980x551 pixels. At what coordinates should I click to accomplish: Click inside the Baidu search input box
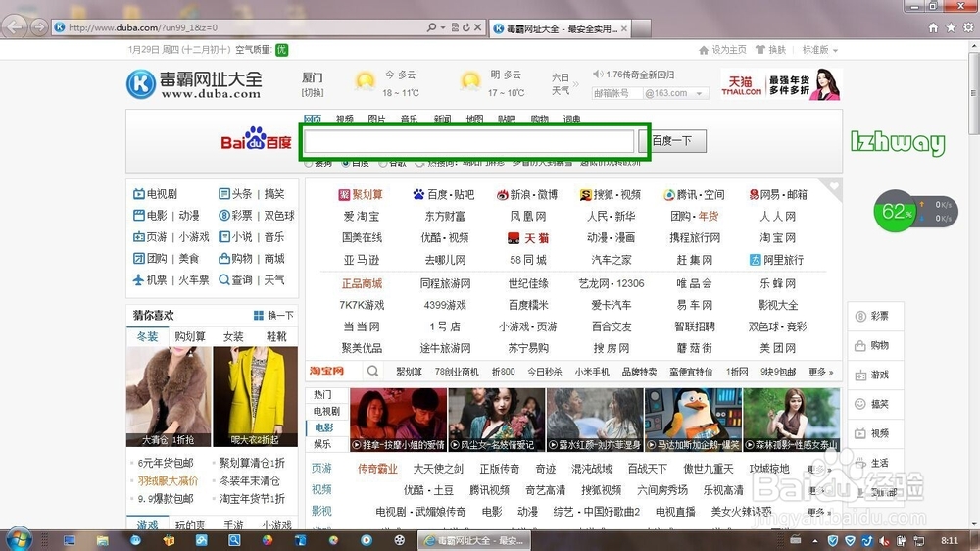pos(469,141)
